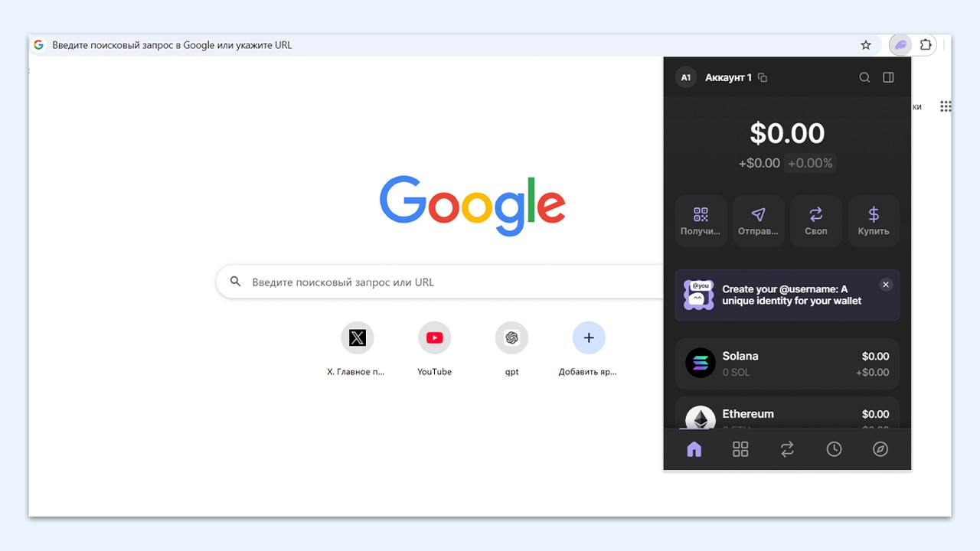This screenshot has width=980, height=551.
Task: Open the Collectibles grid tab
Action: point(740,449)
